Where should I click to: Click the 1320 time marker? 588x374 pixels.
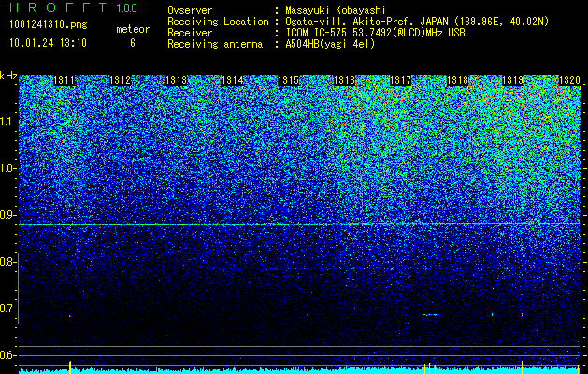pos(569,80)
